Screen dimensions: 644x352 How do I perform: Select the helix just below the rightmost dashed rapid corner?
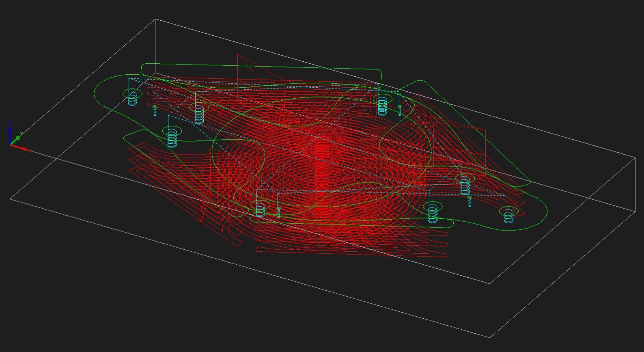(x=465, y=186)
